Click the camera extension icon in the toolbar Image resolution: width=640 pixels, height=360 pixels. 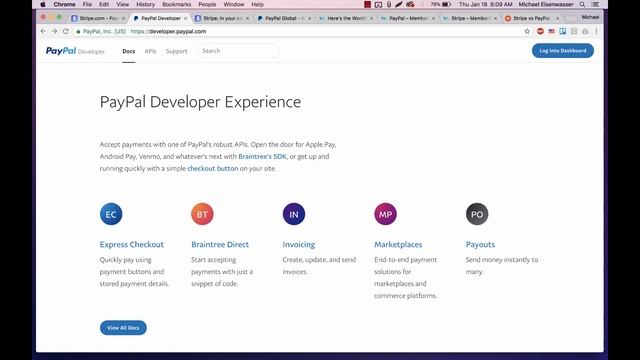pos(585,31)
